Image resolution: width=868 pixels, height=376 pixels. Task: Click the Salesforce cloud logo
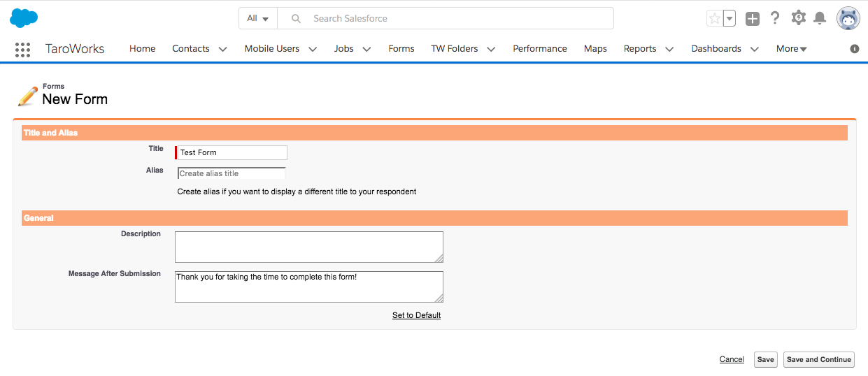click(x=24, y=18)
